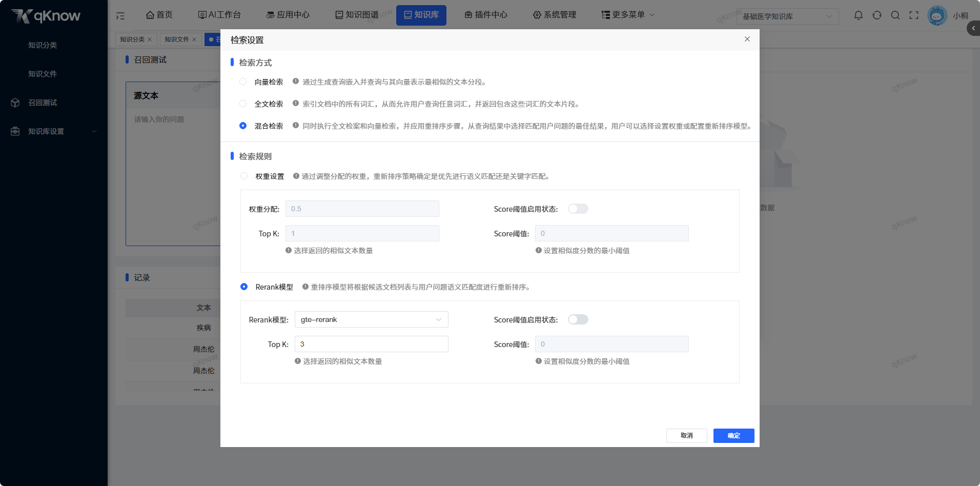Open 插件中心 menu item
The image size is (980, 486).
tap(486, 15)
